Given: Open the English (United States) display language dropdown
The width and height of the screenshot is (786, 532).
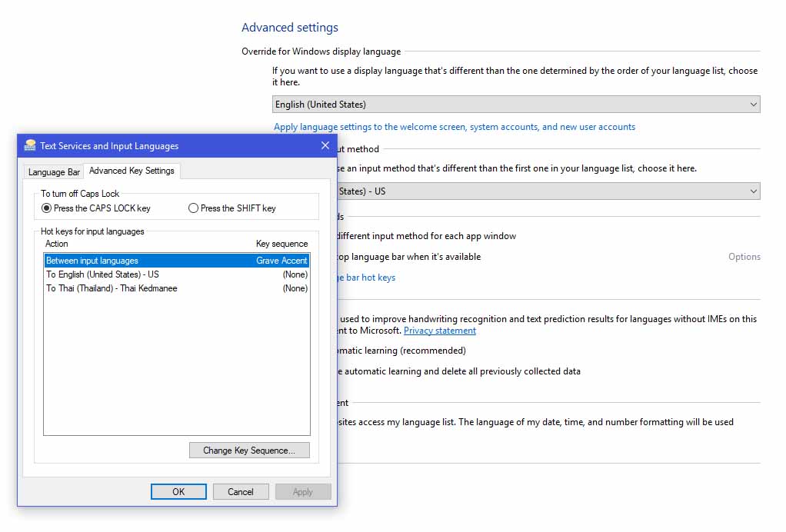Looking at the screenshot, I should pyautogui.click(x=516, y=105).
